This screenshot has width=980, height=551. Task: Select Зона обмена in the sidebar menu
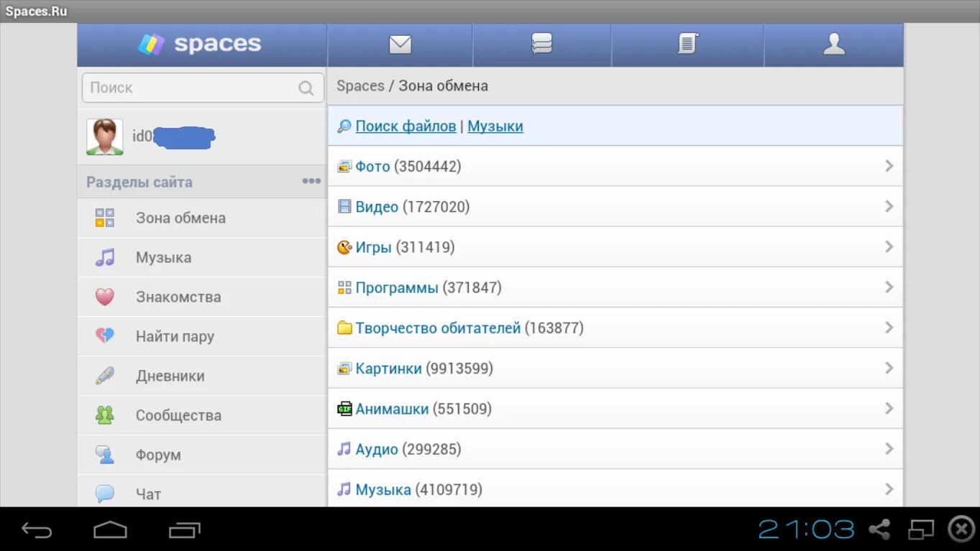202,218
